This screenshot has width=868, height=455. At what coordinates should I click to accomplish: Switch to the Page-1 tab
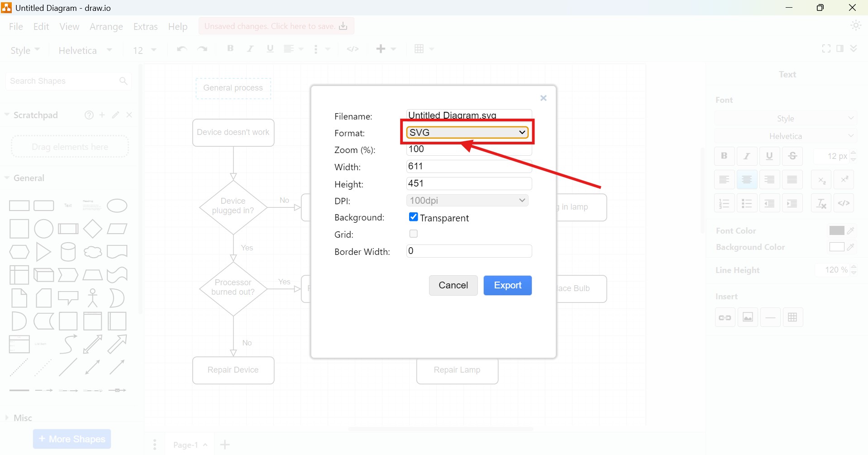pyautogui.click(x=187, y=444)
